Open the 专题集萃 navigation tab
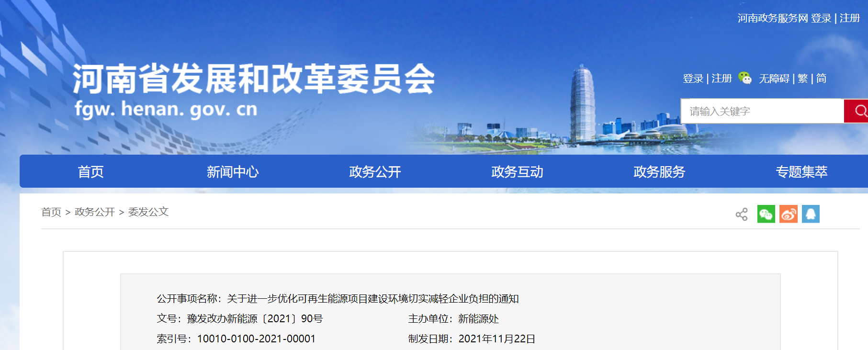The height and width of the screenshot is (350, 868). (x=801, y=171)
